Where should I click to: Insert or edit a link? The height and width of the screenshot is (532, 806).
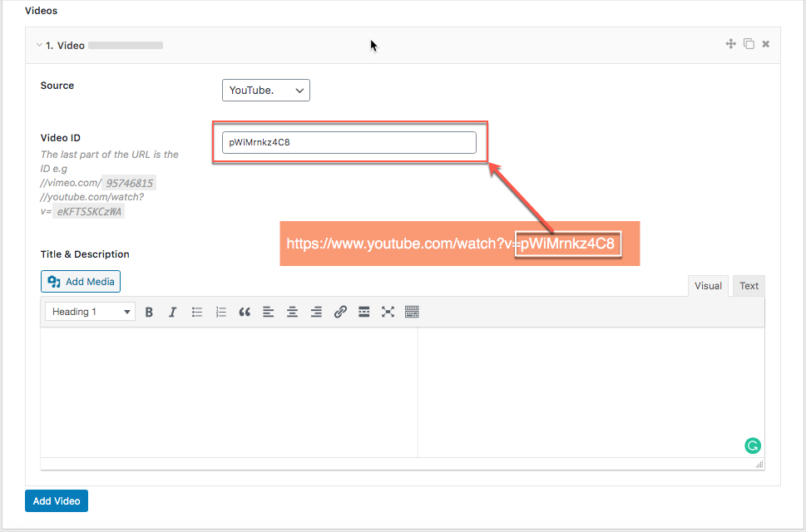pyautogui.click(x=340, y=312)
